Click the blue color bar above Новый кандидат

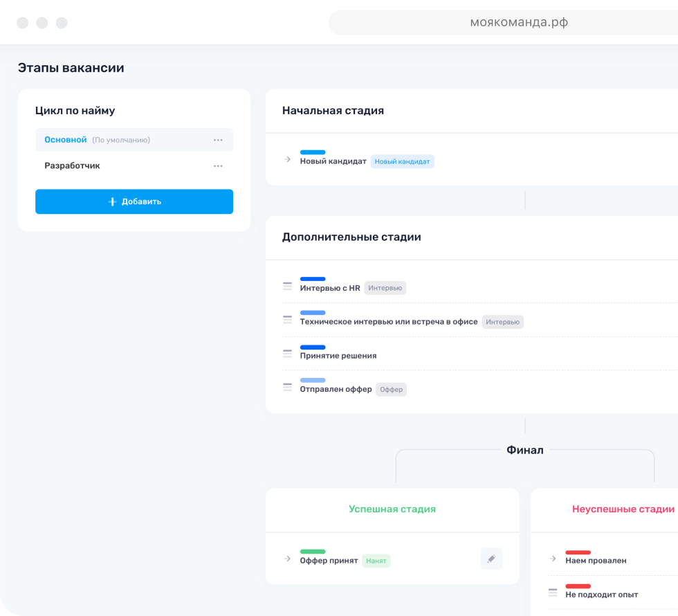(x=313, y=152)
